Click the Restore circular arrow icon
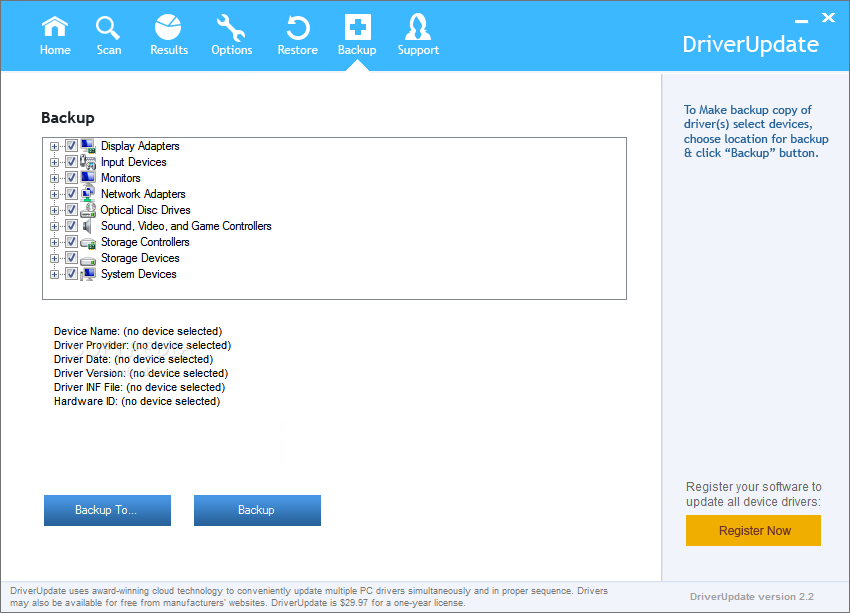 pos(298,28)
